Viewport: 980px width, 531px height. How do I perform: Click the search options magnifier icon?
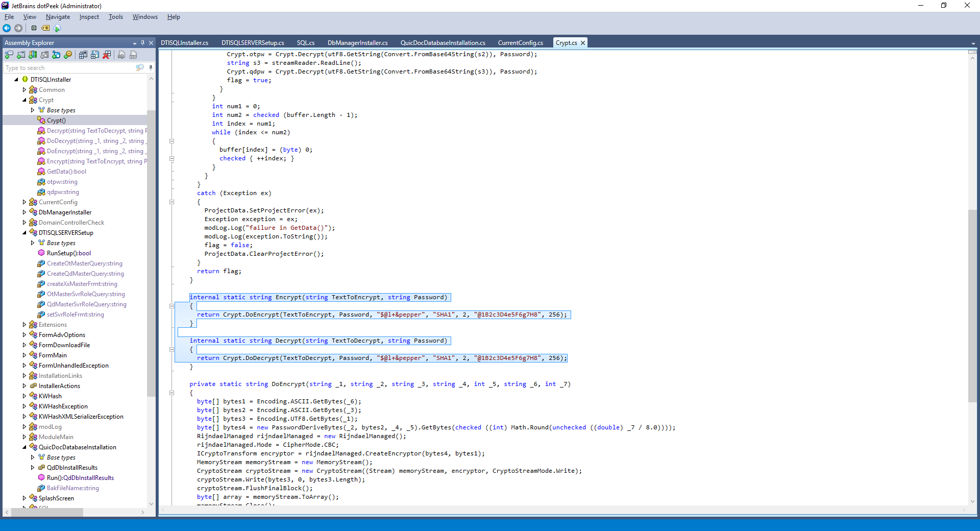[139, 68]
